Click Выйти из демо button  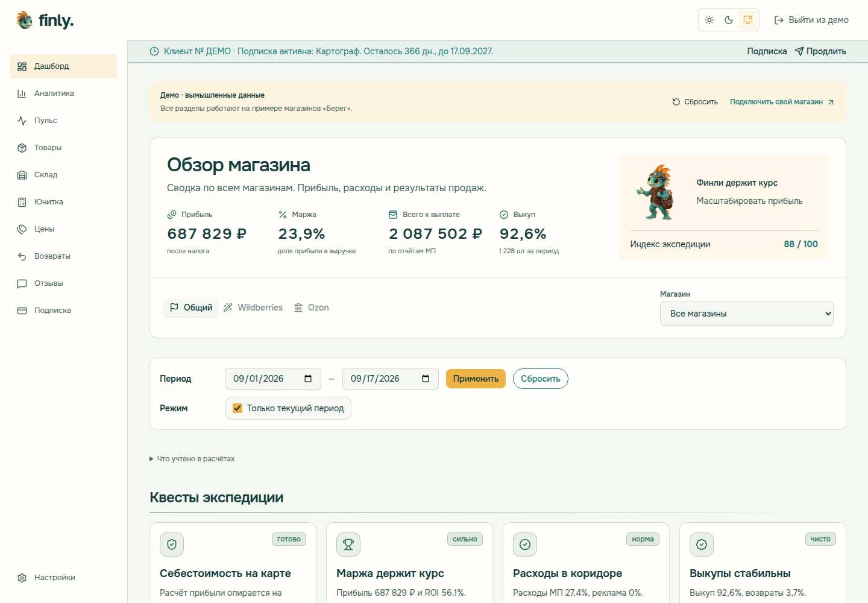pyautogui.click(x=811, y=20)
